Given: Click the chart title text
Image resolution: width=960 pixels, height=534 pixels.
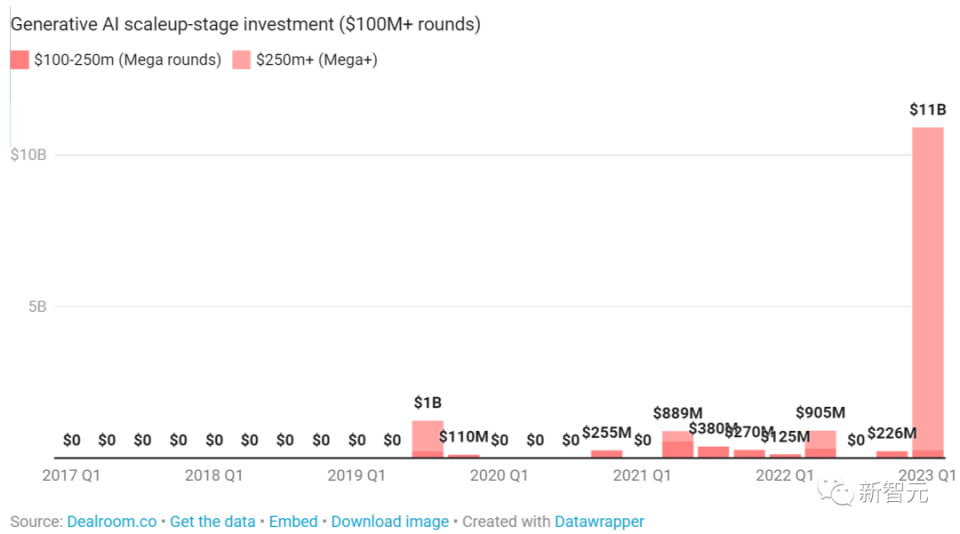Looking at the screenshot, I should pos(245,24).
